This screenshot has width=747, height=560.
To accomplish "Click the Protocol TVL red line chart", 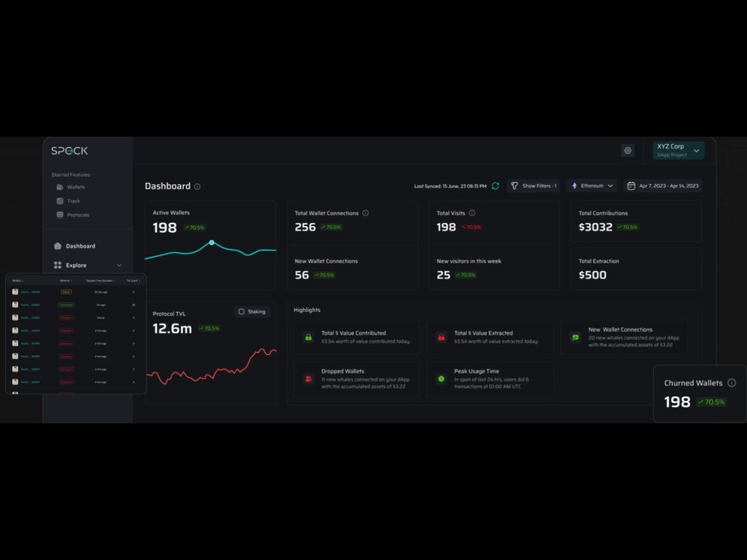I will (x=211, y=367).
